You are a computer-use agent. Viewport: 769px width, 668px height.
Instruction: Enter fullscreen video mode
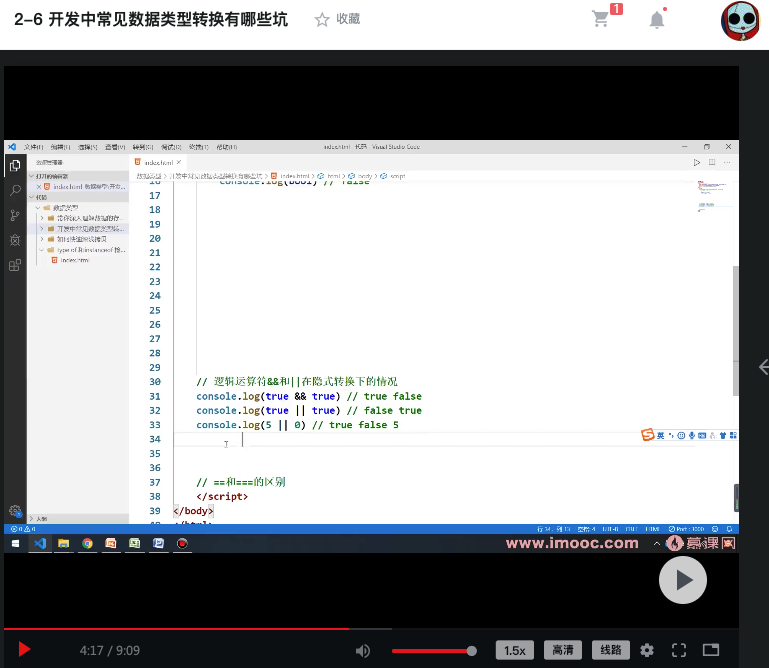[679, 650]
